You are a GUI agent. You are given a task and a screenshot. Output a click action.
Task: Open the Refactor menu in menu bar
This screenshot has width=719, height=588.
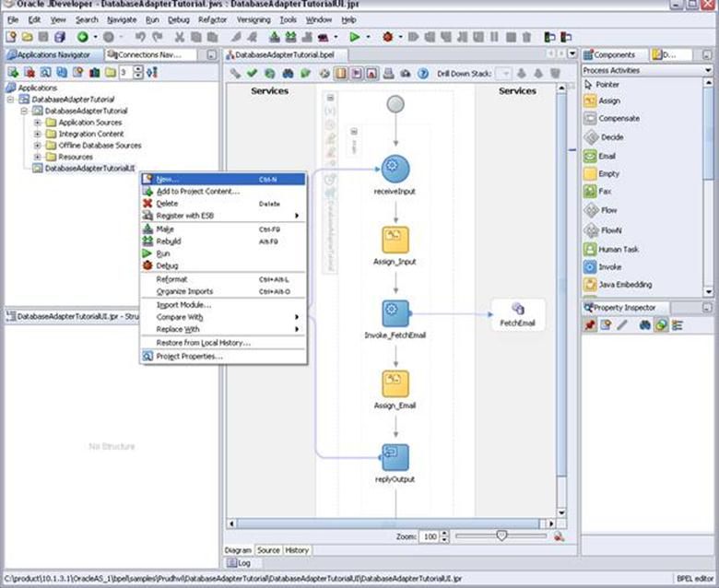212,19
